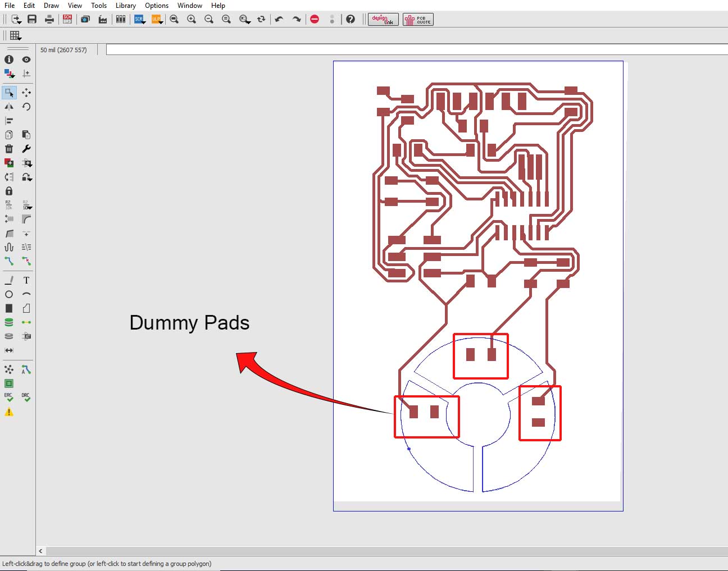Select the Circle tool

coord(9,294)
